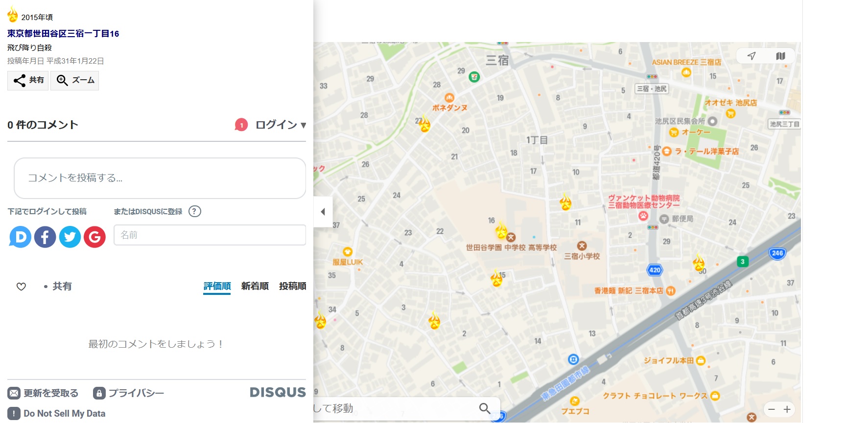
Task: Click the 郵便局 post office marker
Action: (x=664, y=219)
